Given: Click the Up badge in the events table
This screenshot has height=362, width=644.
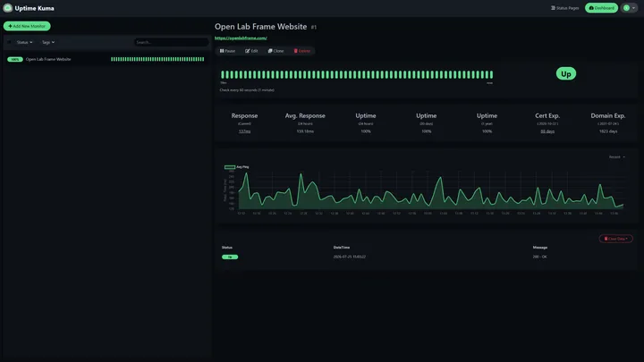Looking at the screenshot, I should [x=230, y=257].
